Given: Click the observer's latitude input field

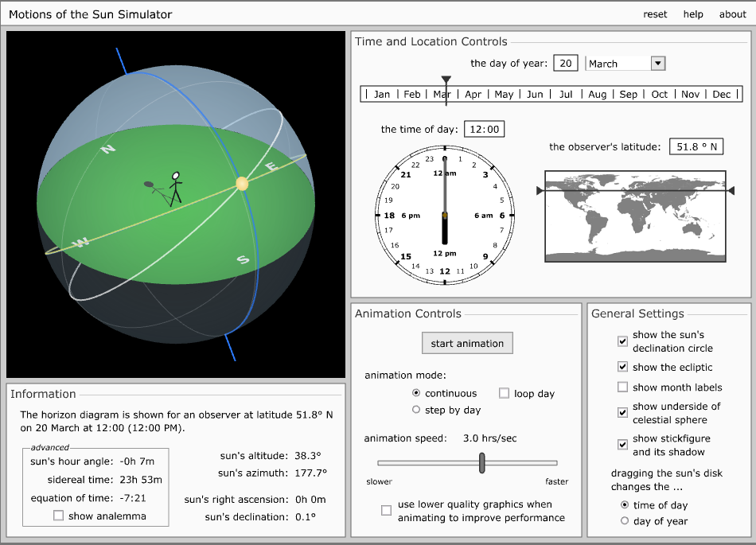Looking at the screenshot, I should tap(696, 146).
